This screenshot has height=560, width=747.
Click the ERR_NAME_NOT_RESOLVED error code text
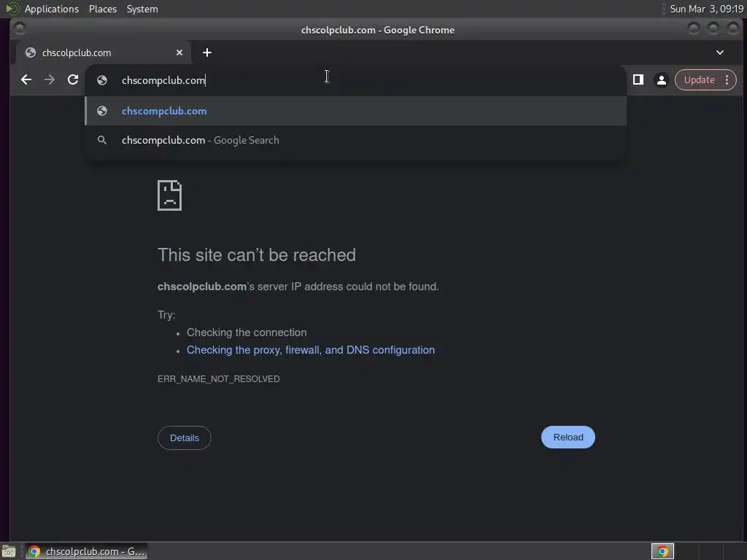219,379
